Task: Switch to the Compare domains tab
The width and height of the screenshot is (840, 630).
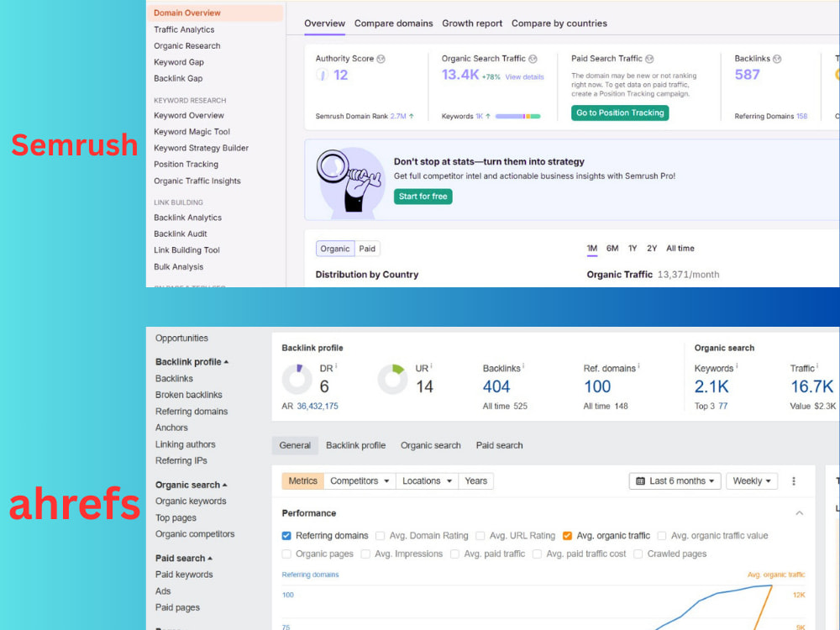Action: tap(394, 24)
